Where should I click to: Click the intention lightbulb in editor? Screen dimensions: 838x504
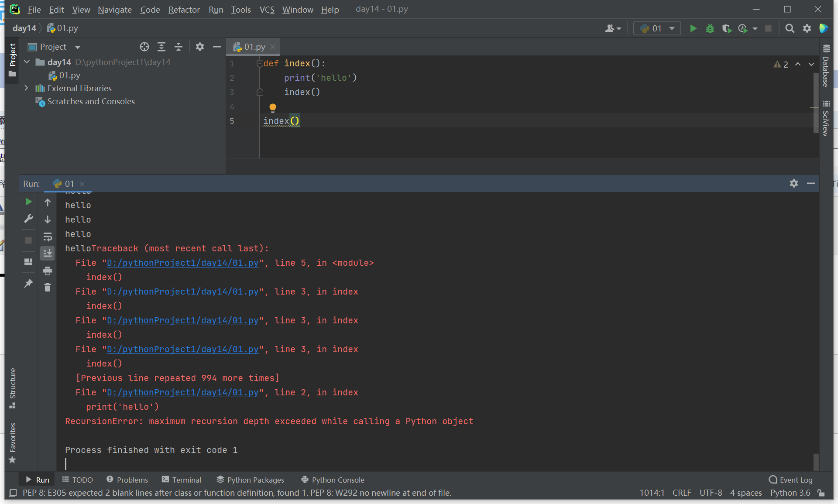(x=273, y=107)
